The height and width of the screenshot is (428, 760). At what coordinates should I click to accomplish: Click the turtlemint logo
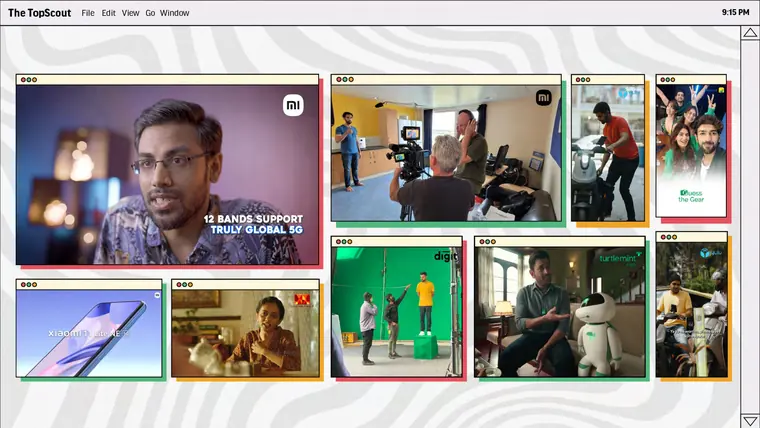point(620,258)
